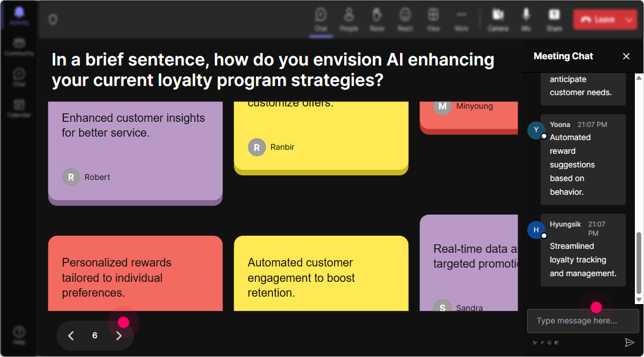Select Ranbir's yellow response card
The image size is (644, 357).
321,138
